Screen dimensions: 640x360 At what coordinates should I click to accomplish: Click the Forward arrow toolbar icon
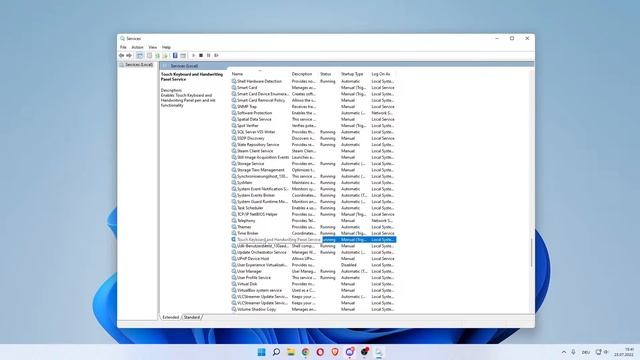point(129,56)
